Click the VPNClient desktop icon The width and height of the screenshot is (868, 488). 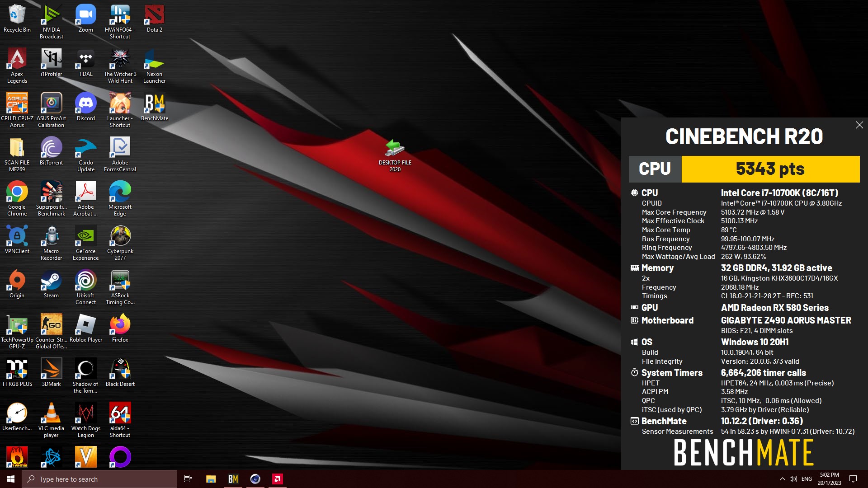click(17, 240)
